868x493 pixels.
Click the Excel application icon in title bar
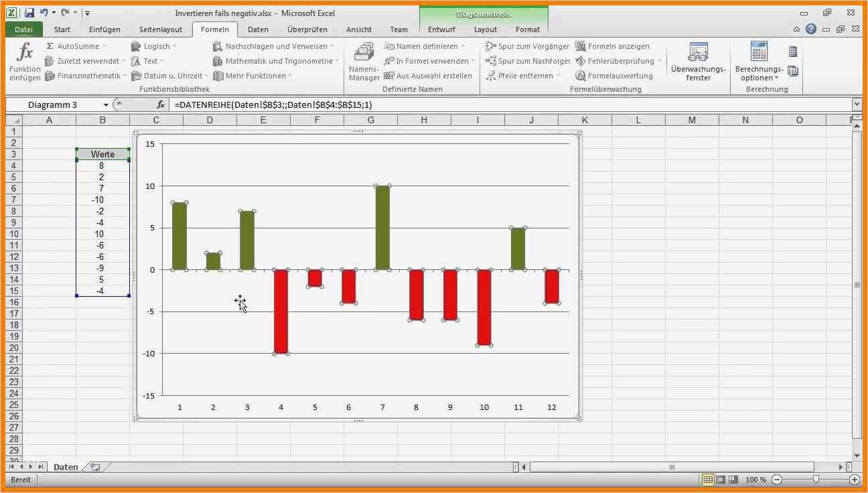click(x=13, y=13)
